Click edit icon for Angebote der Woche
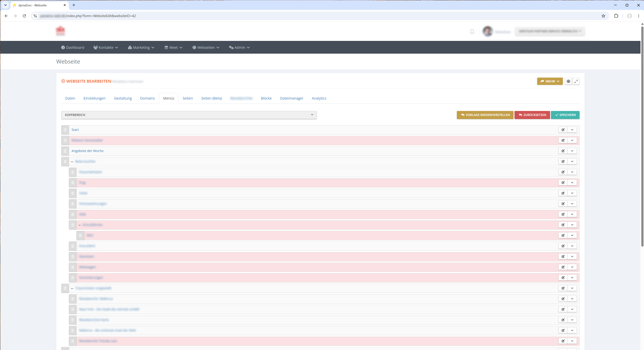This screenshot has height=350, width=644. (563, 151)
